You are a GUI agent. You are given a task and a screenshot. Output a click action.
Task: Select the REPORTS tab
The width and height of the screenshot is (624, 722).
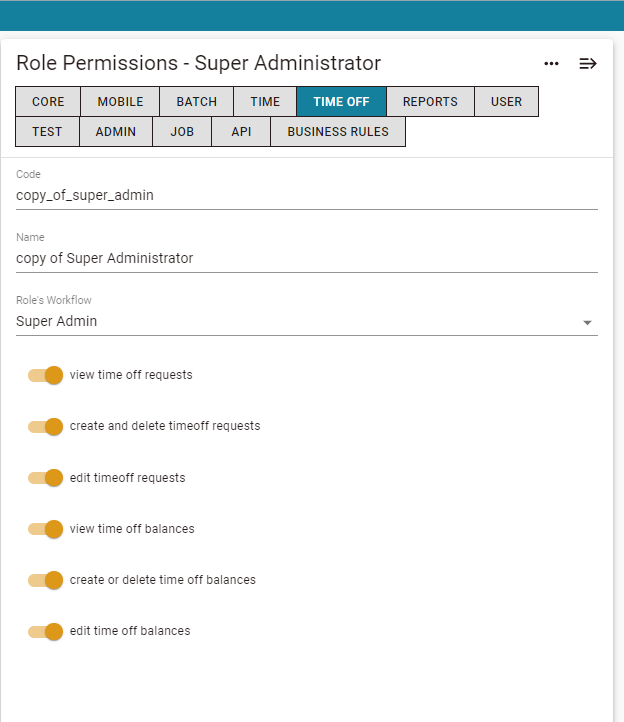click(430, 101)
